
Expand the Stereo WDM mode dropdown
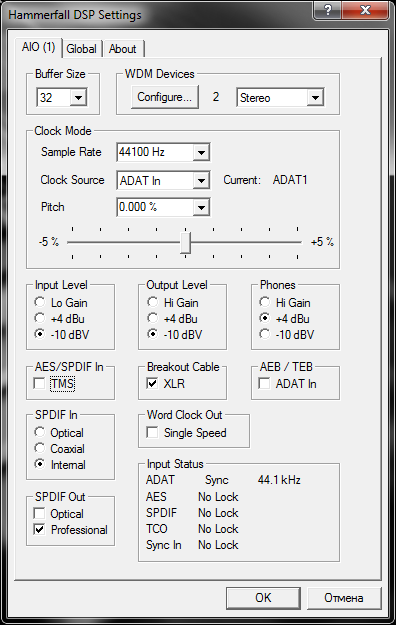click(x=315, y=98)
